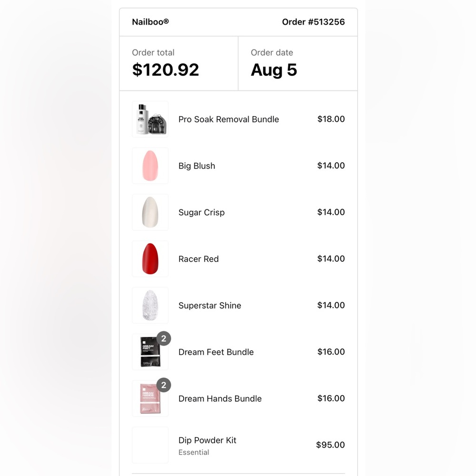476x476 pixels.
Task: Open the Sugar Crisp item name
Action: click(201, 213)
